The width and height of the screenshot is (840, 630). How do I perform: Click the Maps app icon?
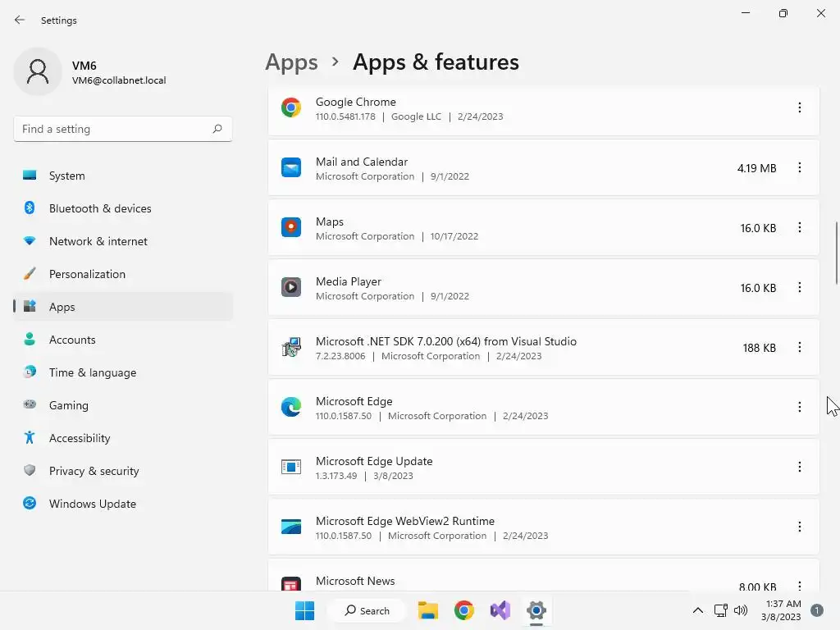click(291, 228)
